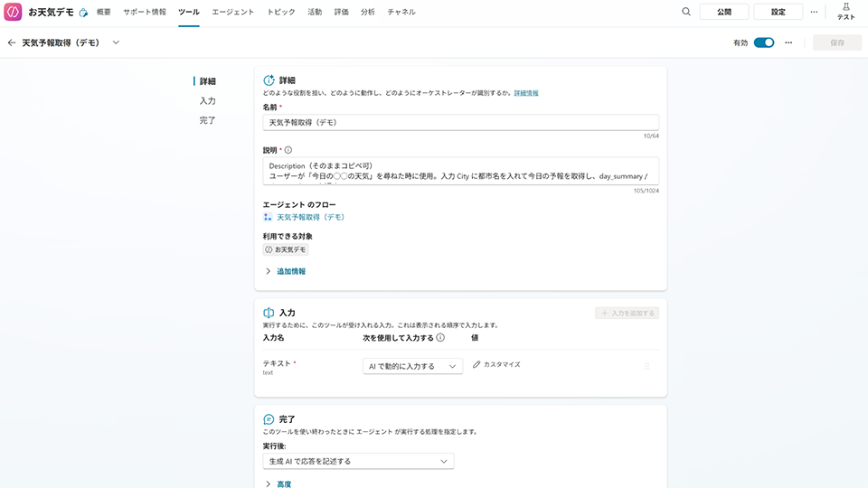Switch to the トピック tab

[x=281, y=12]
